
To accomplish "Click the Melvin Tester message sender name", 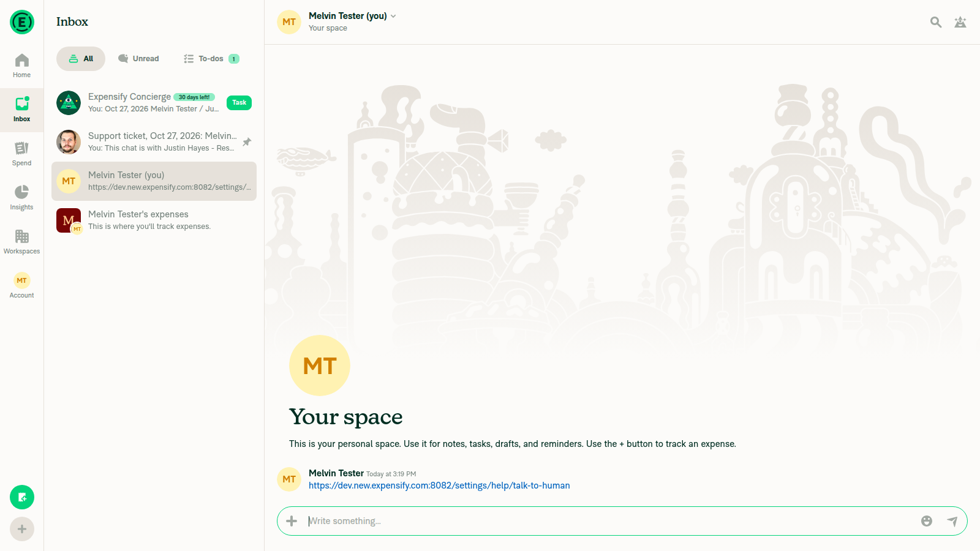I will pos(336,473).
